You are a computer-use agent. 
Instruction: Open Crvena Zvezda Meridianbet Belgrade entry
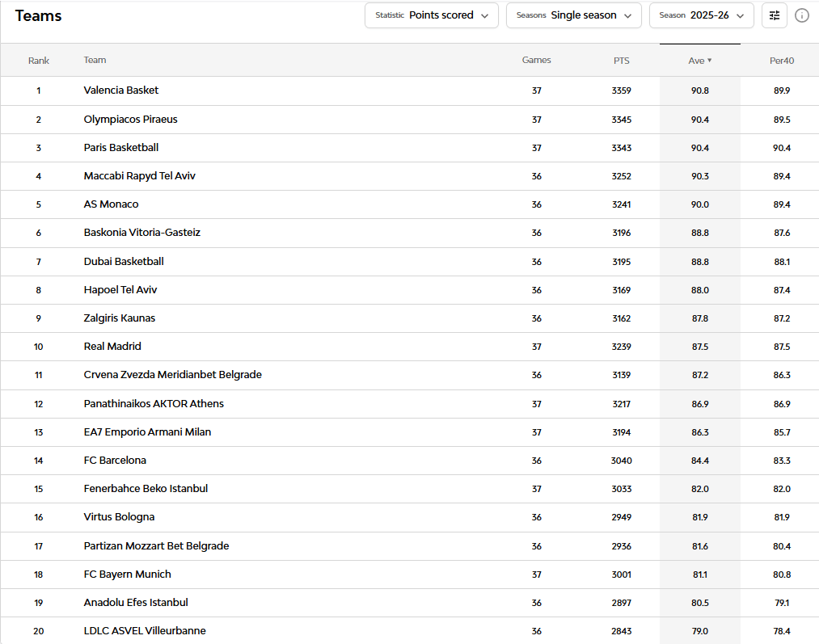coord(173,375)
